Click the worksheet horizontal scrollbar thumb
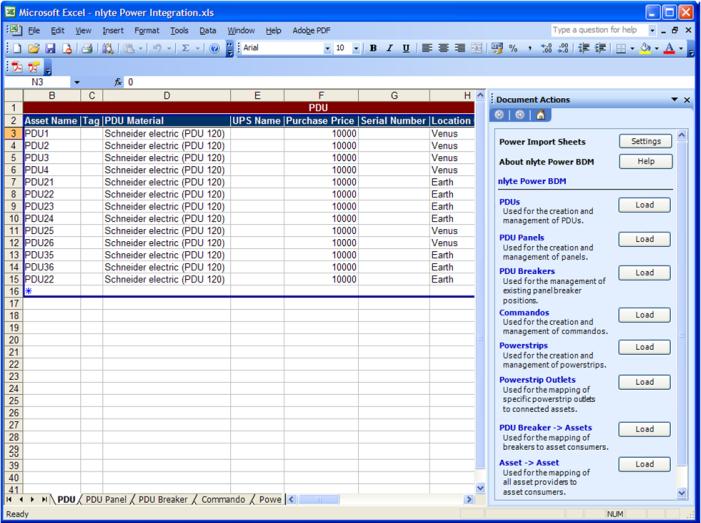Viewport: 701px width, 523px height. click(x=318, y=499)
